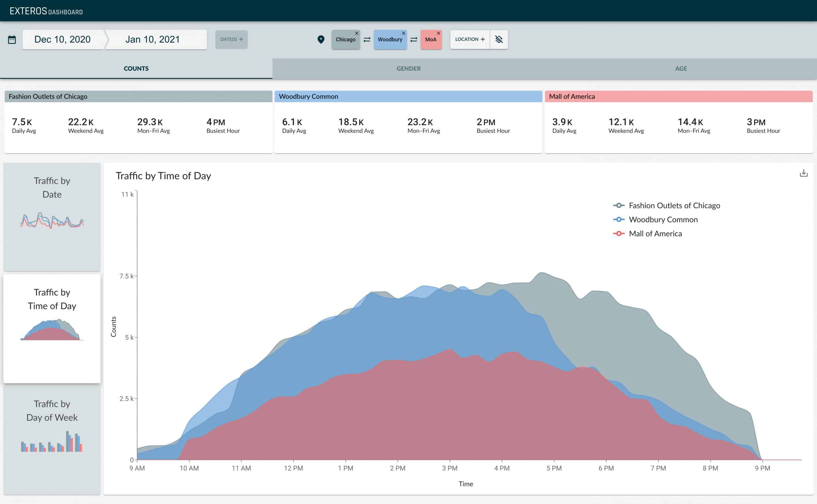The height and width of the screenshot is (504, 817).
Task: Click the Woodbury Common card header
Action: [408, 97]
